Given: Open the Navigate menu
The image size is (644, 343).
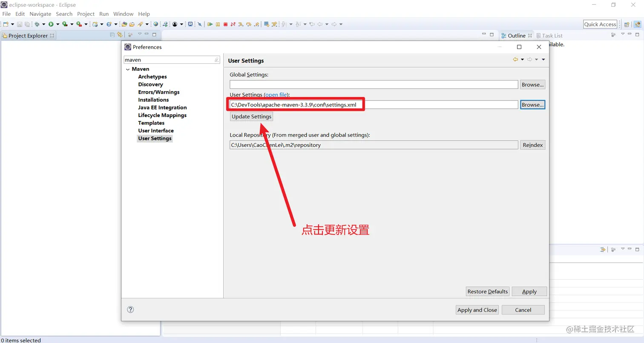Looking at the screenshot, I should (40, 14).
